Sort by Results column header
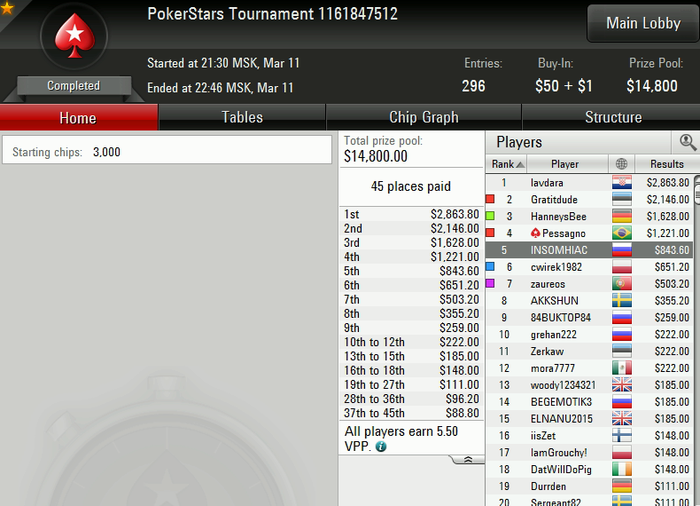The image size is (700, 506). click(x=667, y=164)
